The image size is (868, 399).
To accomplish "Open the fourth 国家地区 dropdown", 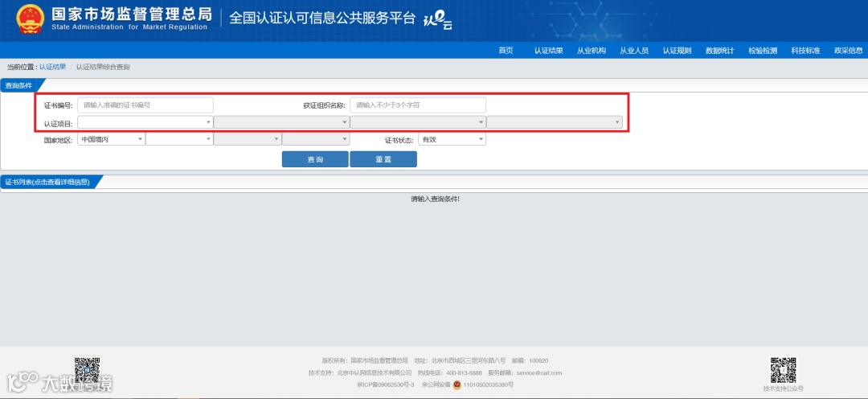I will [316, 139].
